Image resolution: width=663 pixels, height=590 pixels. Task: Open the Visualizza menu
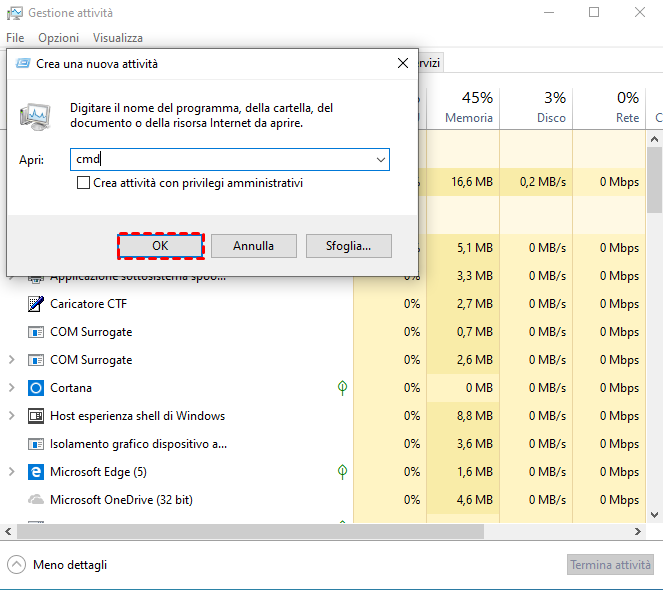[x=118, y=38]
